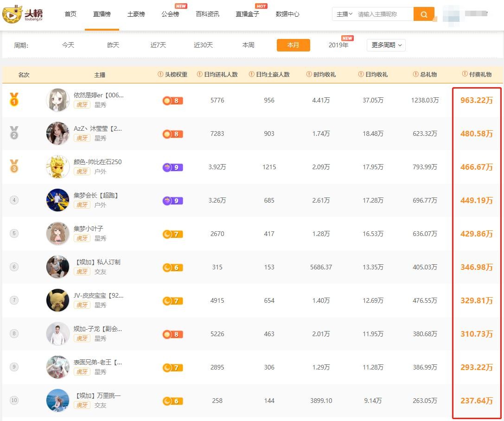
Task: Open avatar thumbnail of 集梦小叶子
Action: pyautogui.click(x=58, y=234)
